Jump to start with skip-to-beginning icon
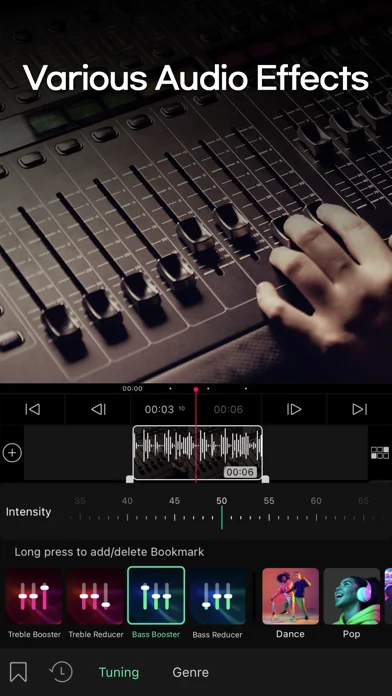The height and width of the screenshot is (696, 392). 32,409
